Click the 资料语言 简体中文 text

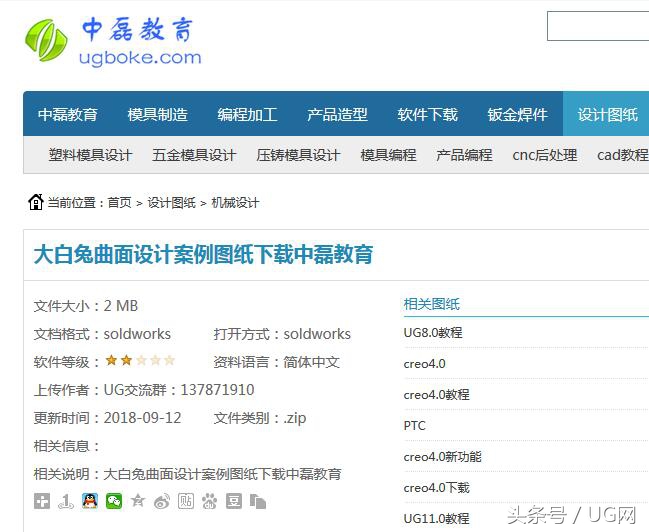tap(276, 362)
